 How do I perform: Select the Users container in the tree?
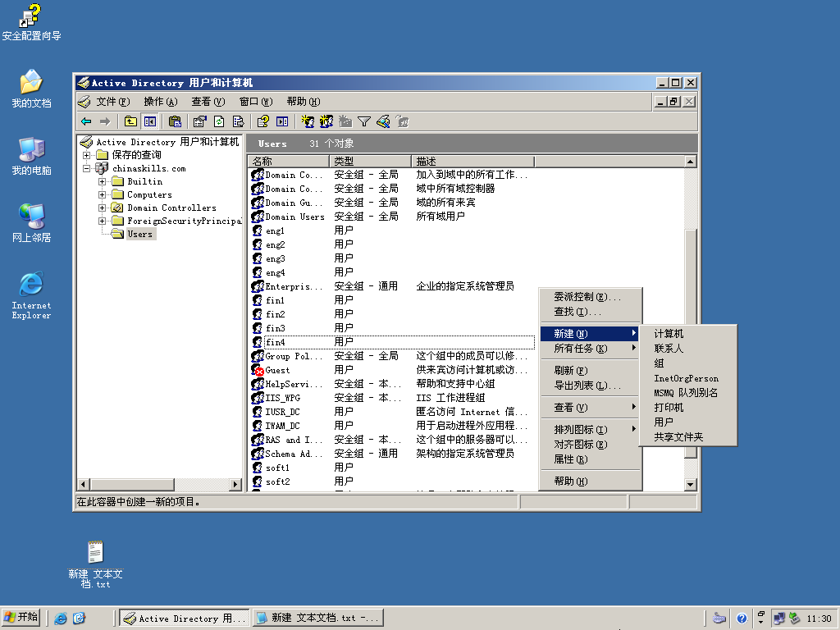pos(139,234)
